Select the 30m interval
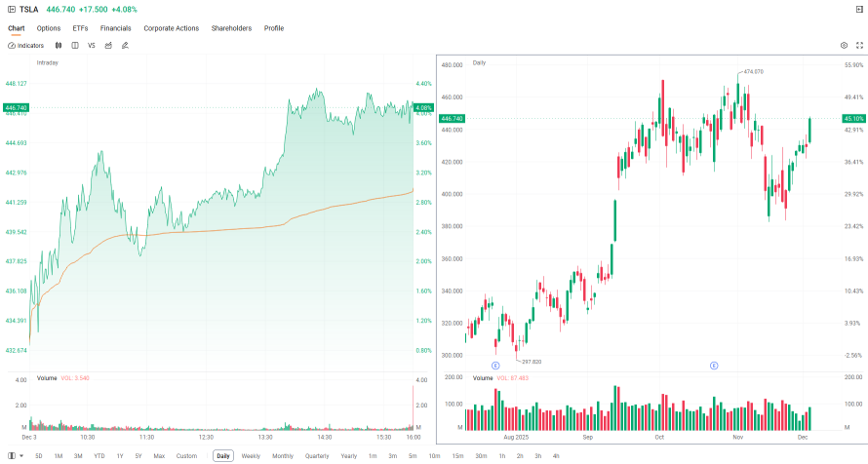The height and width of the screenshot is (464, 868). (481, 456)
